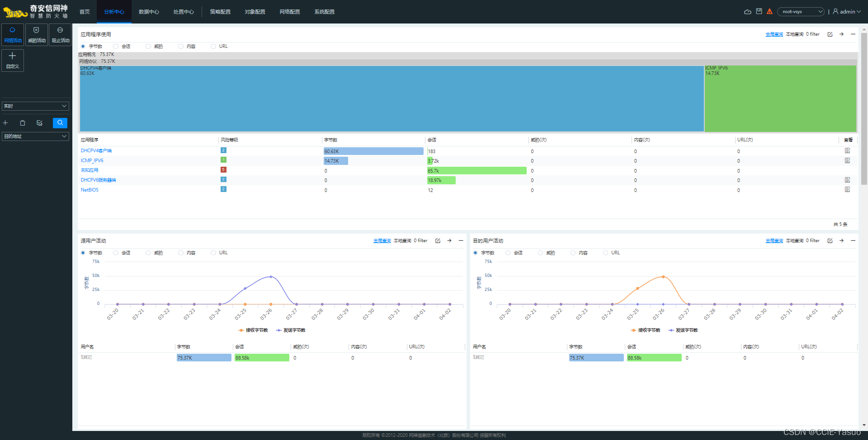Select 威胁 radio in 应用程序使用

click(148, 47)
